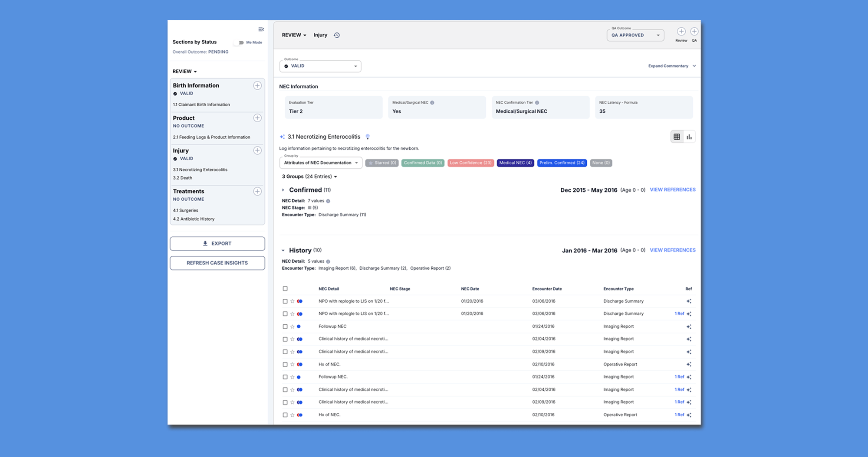The image size is (868, 457).
Task: Show the Necrotizing Enterocolitis lightbulb hint
Action: (368, 137)
